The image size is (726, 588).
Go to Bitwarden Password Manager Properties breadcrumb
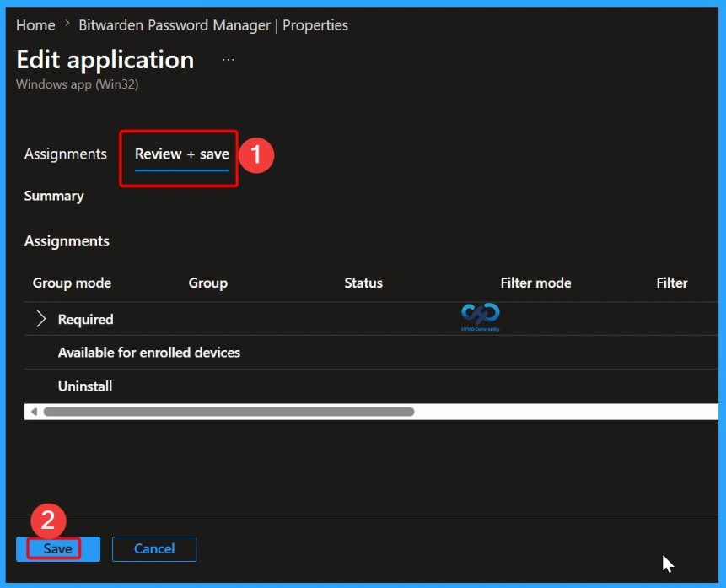pos(213,25)
